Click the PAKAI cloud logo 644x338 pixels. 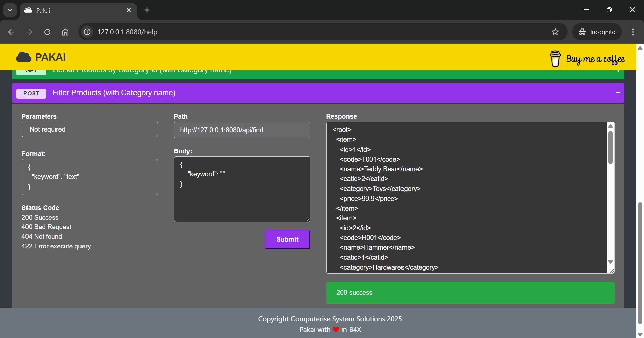click(x=23, y=57)
